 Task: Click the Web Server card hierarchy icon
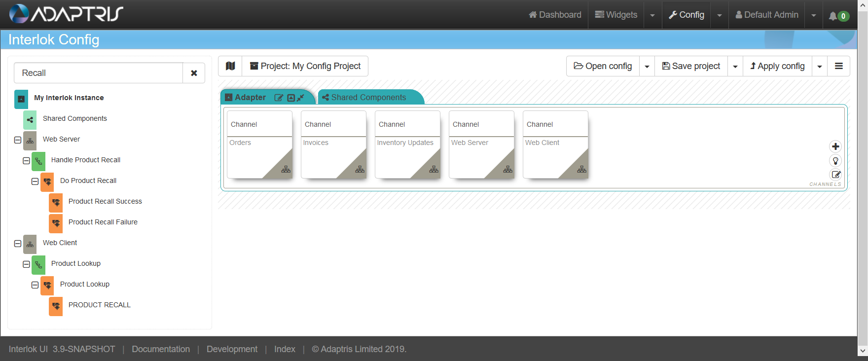508,169
